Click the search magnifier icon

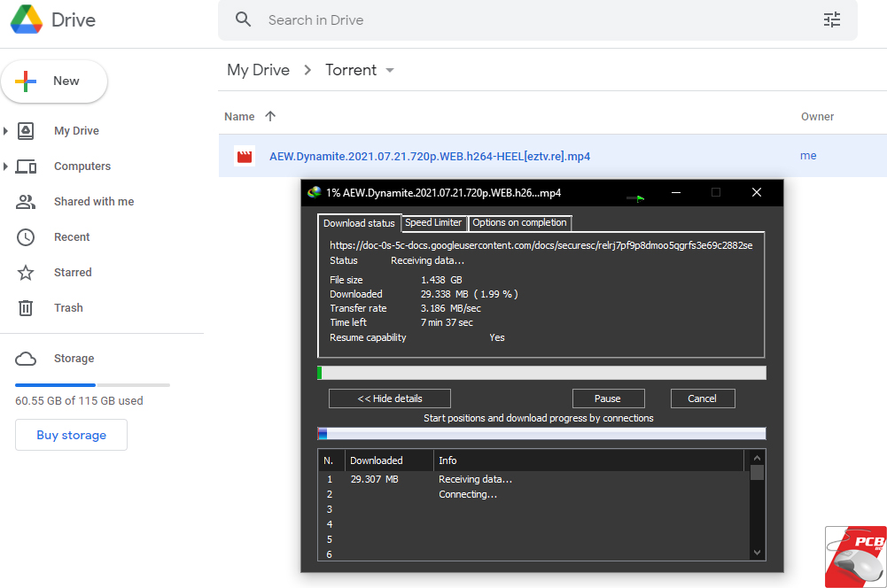pos(244,19)
